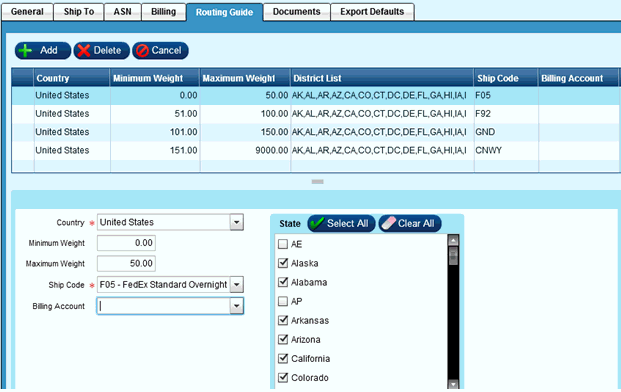
Task: Open the Ship Code dropdown arrow
Action: pyautogui.click(x=236, y=284)
